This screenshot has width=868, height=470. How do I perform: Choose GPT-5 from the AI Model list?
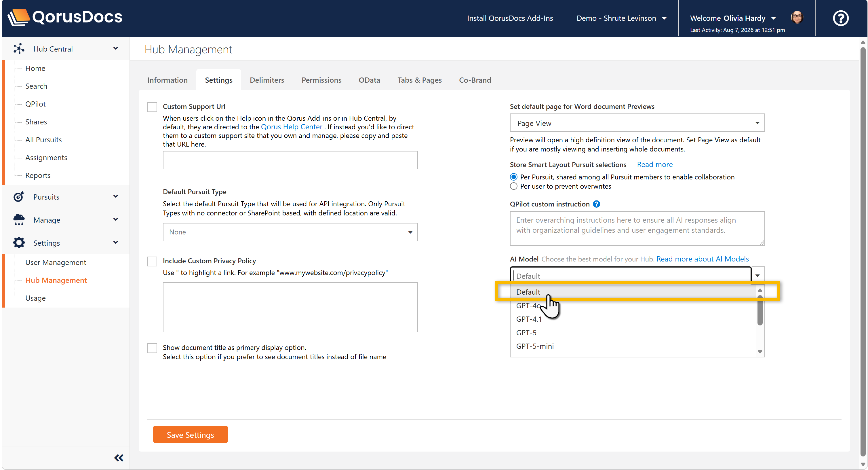pos(633,332)
